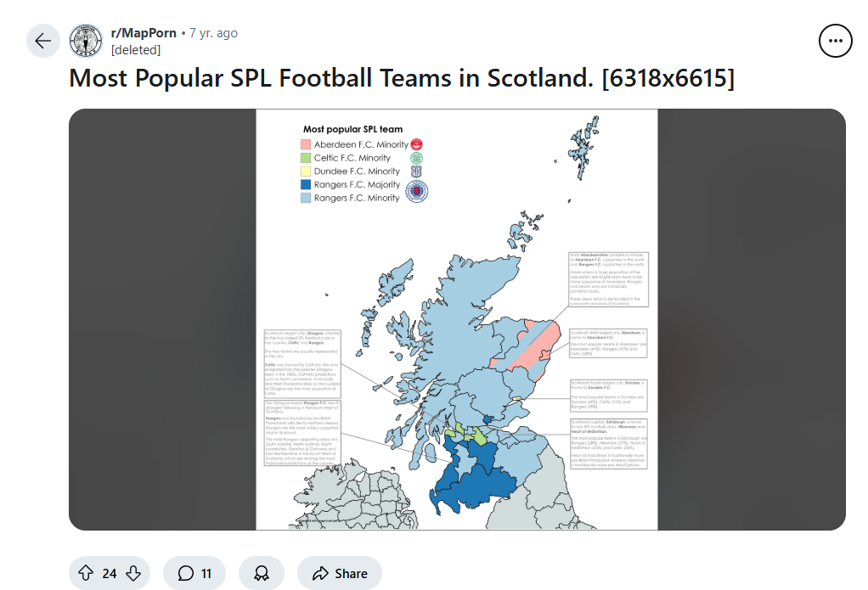Click the Dundee F.C. crest in legend

tap(416, 171)
